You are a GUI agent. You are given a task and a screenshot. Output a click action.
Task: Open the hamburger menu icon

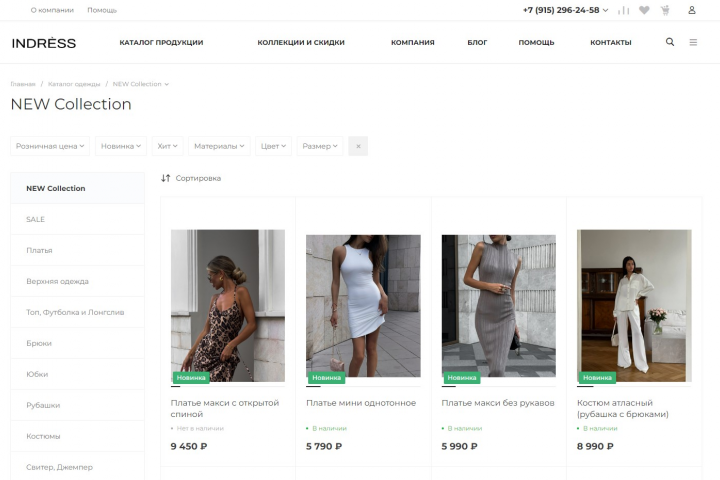[693, 42]
